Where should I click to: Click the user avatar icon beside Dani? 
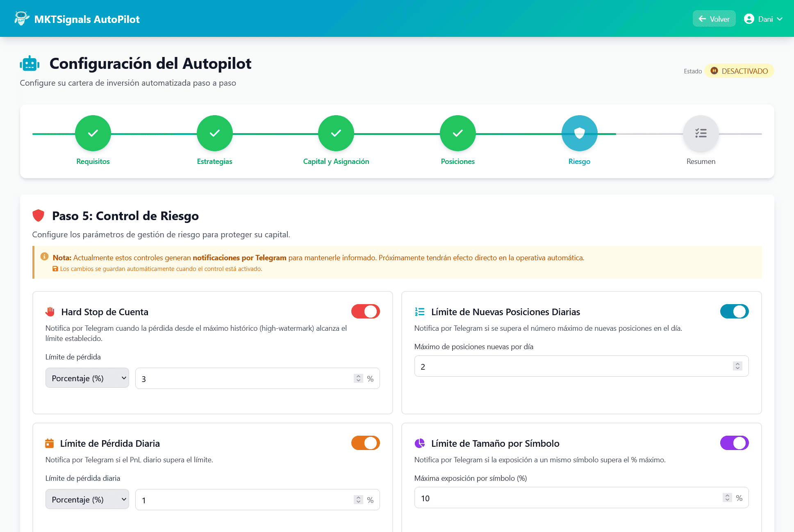pyautogui.click(x=749, y=19)
